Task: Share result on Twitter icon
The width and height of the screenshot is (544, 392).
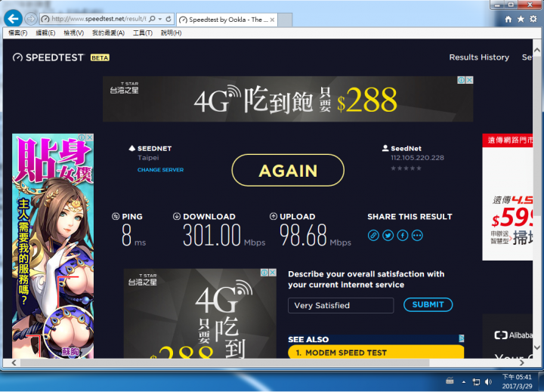Action: 388,236
